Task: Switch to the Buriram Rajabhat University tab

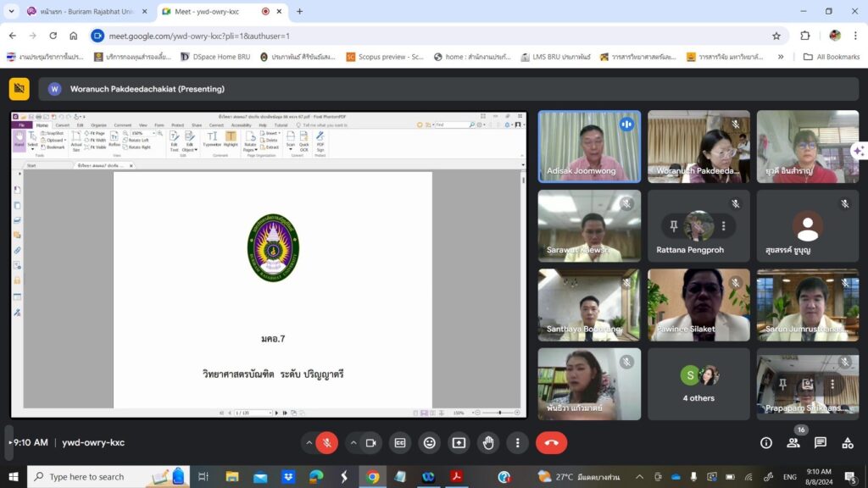Action: pyautogui.click(x=87, y=11)
